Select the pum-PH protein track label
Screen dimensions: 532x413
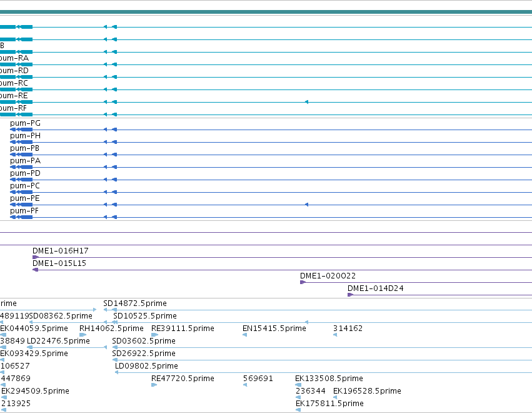pyautogui.click(x=25, y=136)
